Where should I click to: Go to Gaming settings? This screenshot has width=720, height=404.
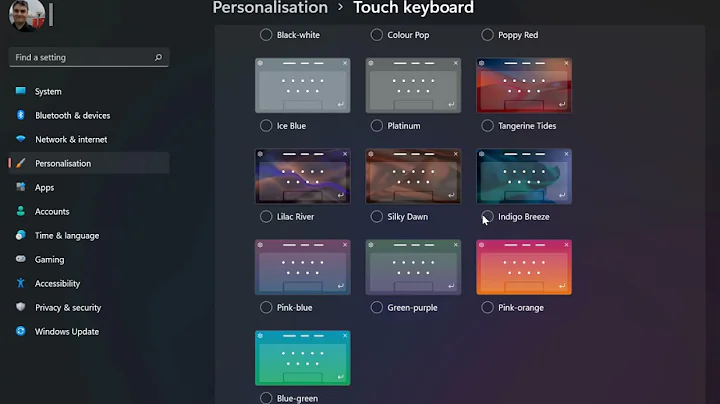coord(89,259)
